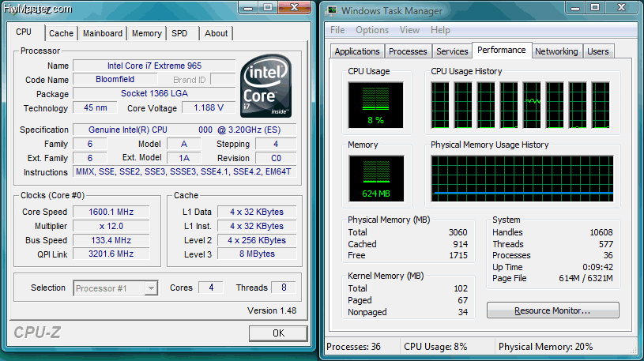The height and width of the screenshot is (361, 644).
Task: Click the Cores count field '4'
Action: click(211, 288)
